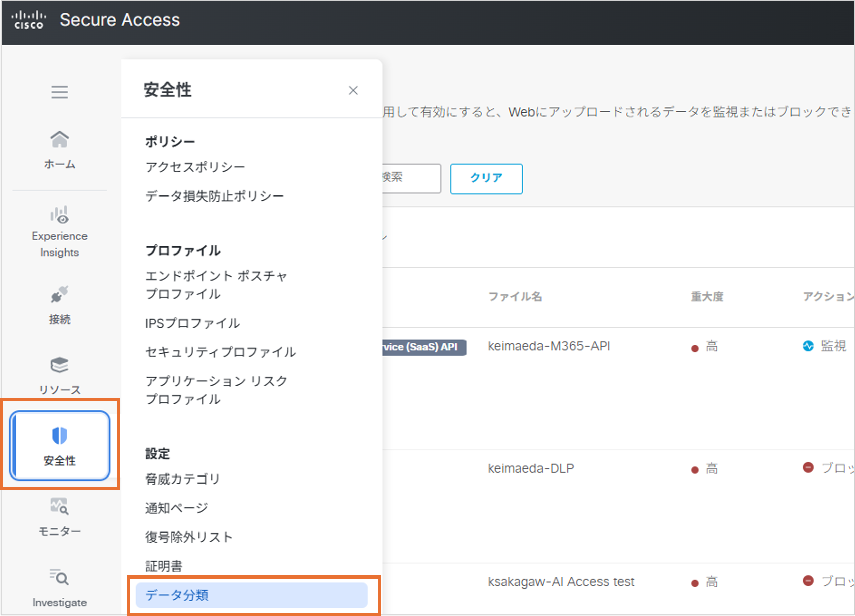Select the 安全性 shield icon
855x616 pixels.
click(x=60, y=436)
